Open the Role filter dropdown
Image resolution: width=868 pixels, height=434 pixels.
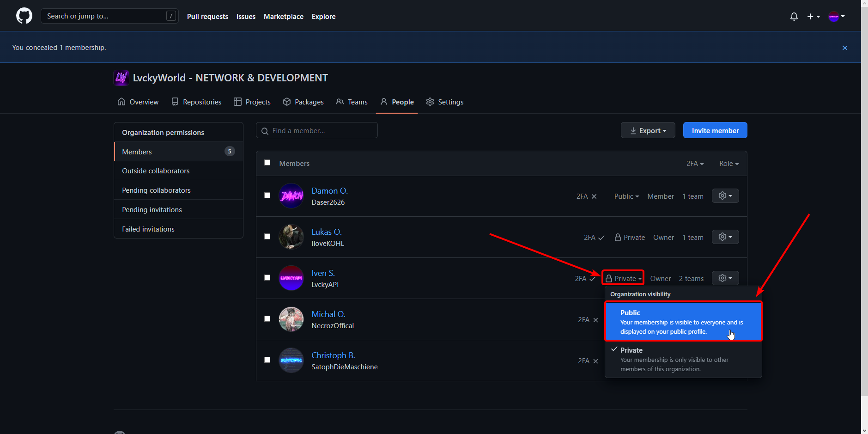coord(728,164)
